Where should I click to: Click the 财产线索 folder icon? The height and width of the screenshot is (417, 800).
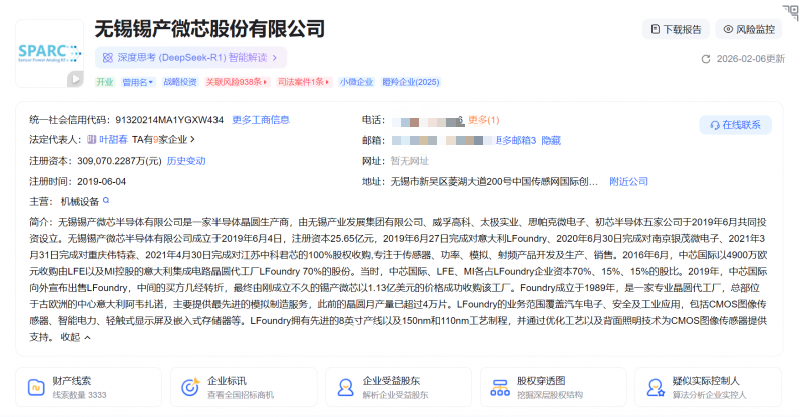[x=36, y=387]
